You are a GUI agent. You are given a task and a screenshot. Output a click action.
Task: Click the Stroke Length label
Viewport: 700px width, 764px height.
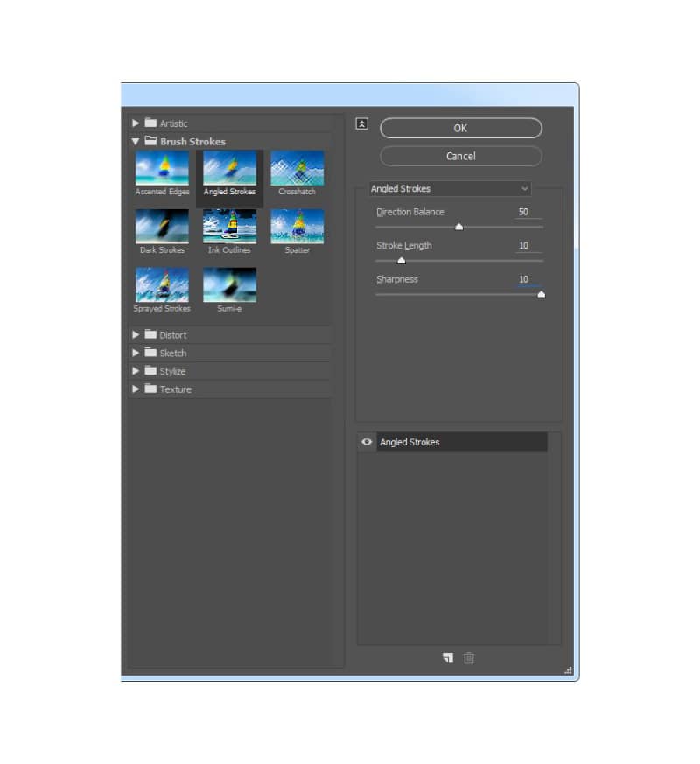point(404,246)
